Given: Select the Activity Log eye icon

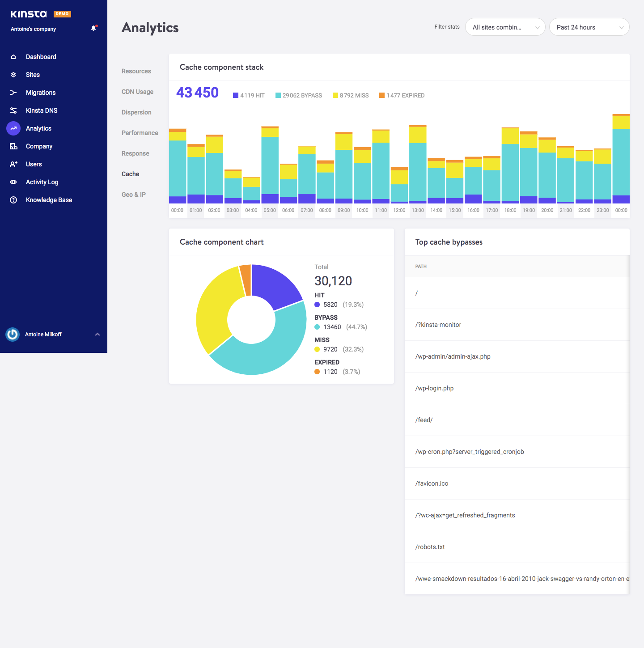Looking at the screenshot, I should (13, 182).
